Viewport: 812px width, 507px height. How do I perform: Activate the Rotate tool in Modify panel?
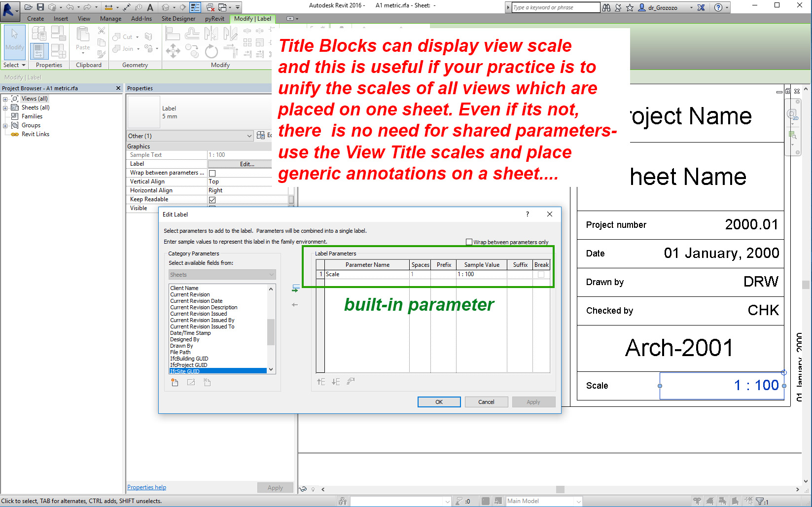pyautogui.click(x=211, y=50)
